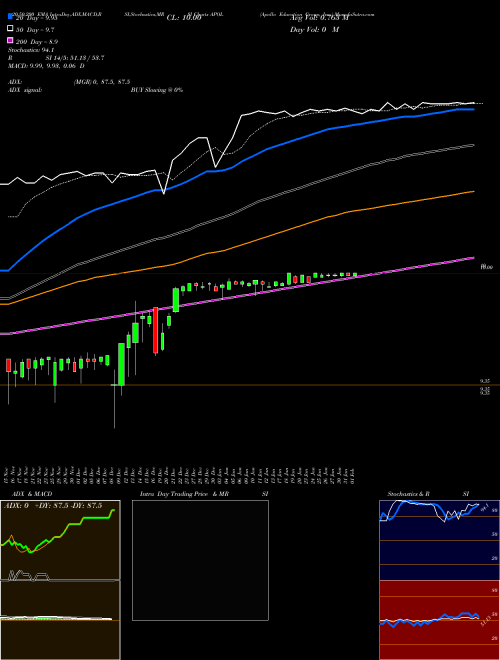Click the 'ADX signal:' label
The image size is (500, 660).
click(x=25, y=90)
